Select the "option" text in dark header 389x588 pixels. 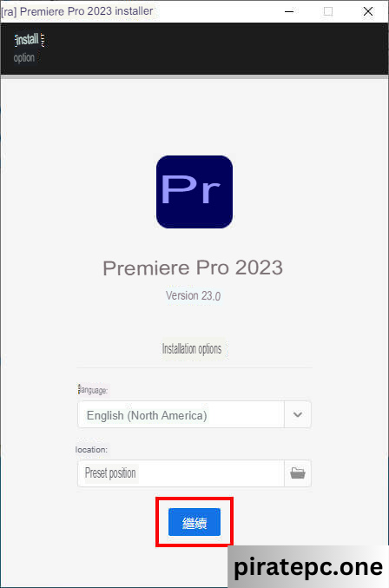click(24, 57)
